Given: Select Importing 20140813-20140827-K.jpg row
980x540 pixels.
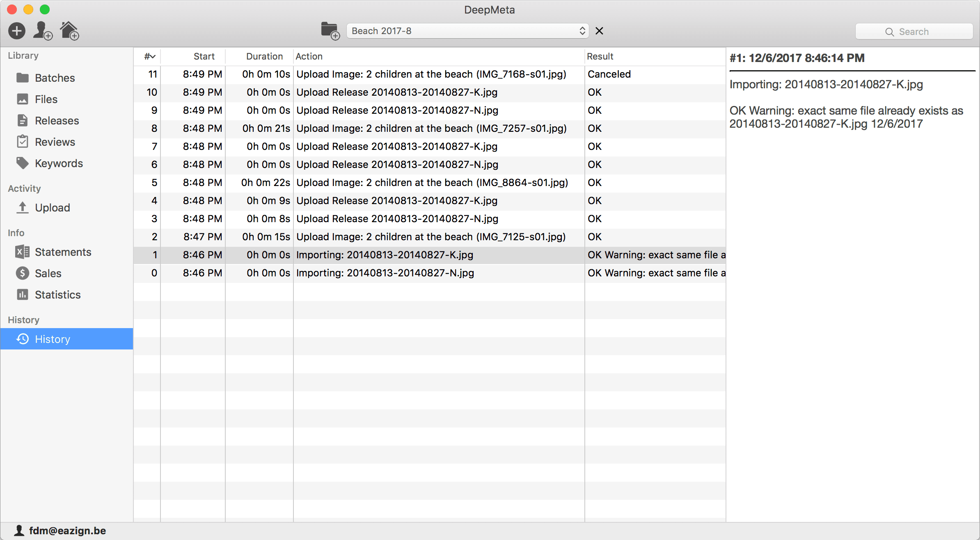Looking at the screenshot, I should (430, 255).
